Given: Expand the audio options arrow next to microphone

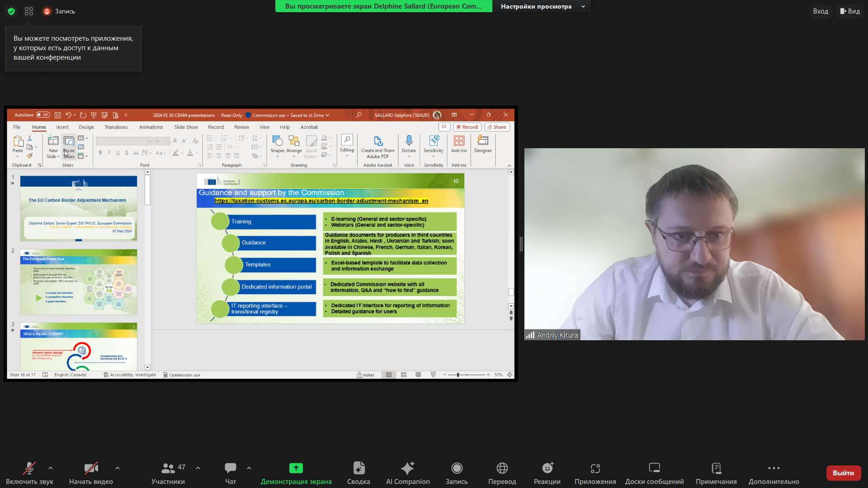Looking at the screenshot, I should pos(51,468).
